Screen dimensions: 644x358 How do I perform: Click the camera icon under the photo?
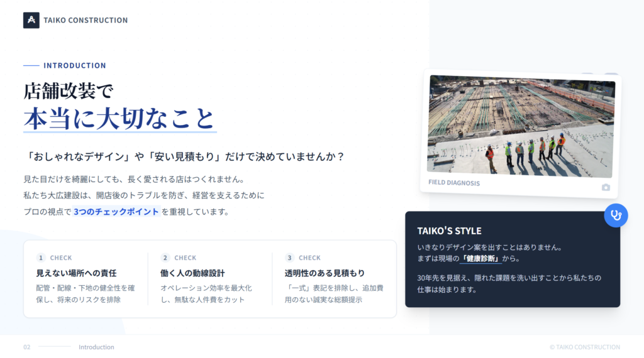coord(605,187)
